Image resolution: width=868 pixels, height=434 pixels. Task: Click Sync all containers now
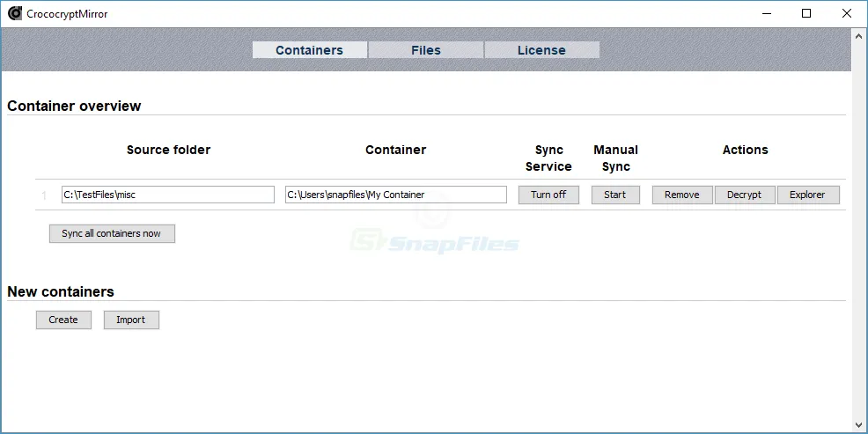pos(112,233)
